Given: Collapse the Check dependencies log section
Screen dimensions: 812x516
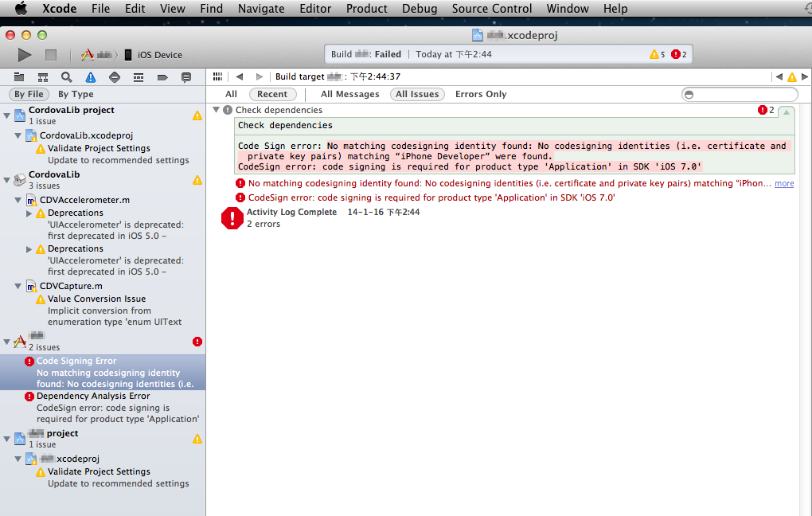Looking at the screenshot, I should coord(217,109).
